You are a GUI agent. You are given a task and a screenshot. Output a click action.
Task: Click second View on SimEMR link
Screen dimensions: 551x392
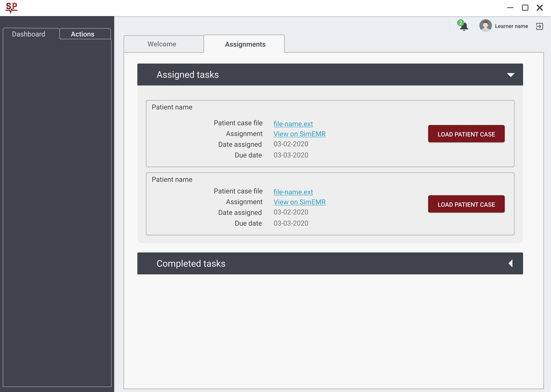(x=299, y=202)
